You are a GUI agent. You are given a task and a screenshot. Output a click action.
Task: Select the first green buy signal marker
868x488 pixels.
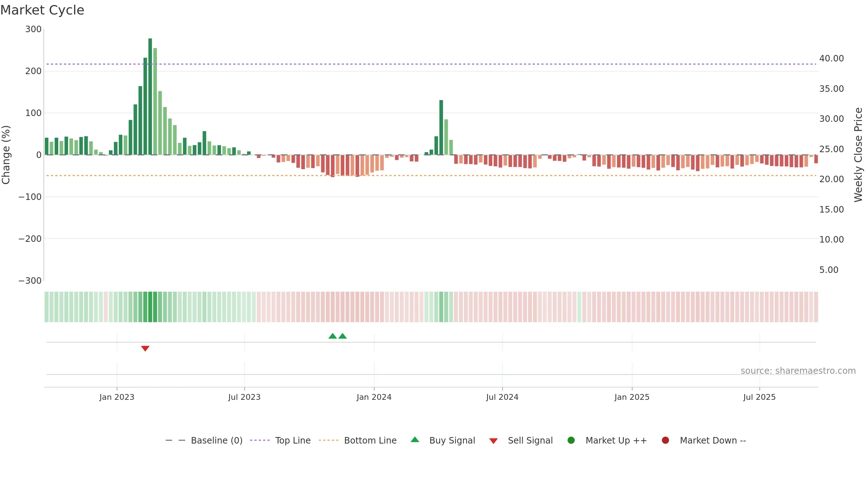point(333,336)
